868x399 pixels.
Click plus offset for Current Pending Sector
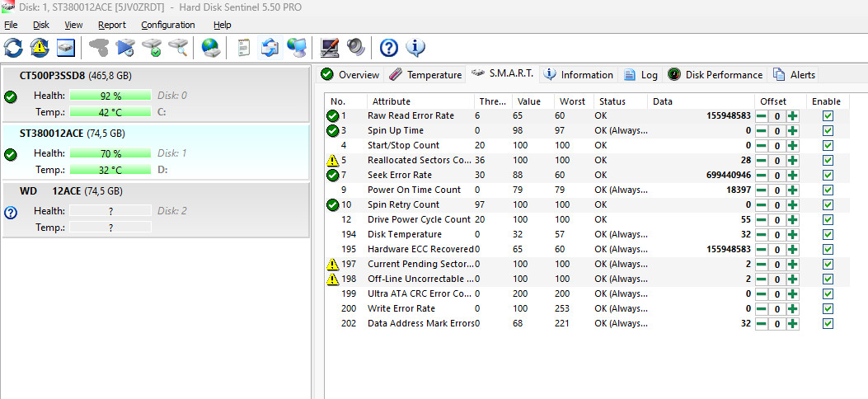pos(792,265)
